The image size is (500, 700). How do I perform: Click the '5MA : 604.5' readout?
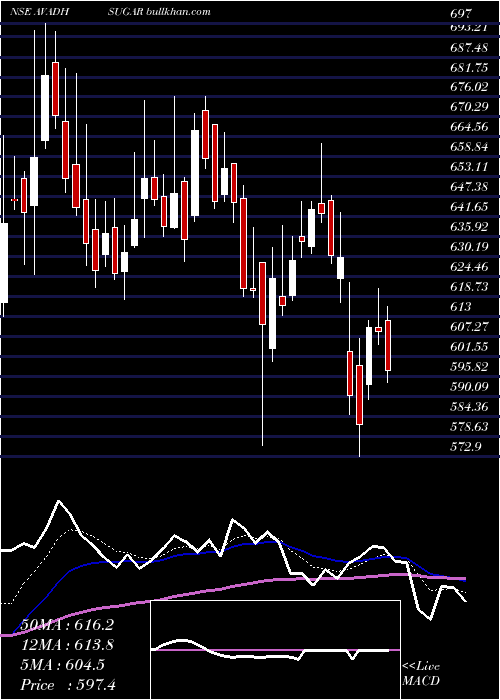coord(61,665)
